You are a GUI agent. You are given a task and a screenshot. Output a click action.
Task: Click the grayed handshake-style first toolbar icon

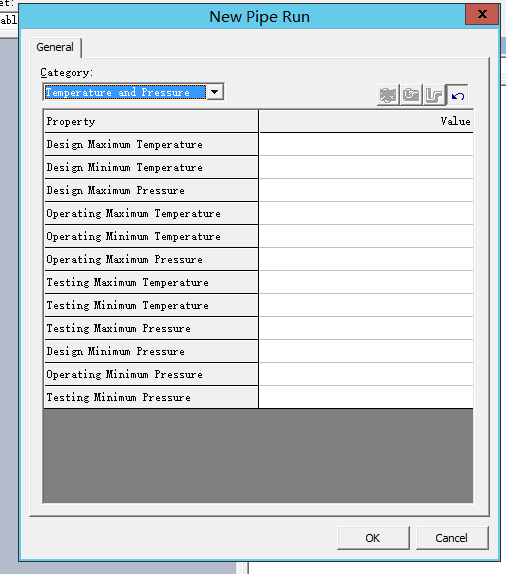click(x=388, y=95)
